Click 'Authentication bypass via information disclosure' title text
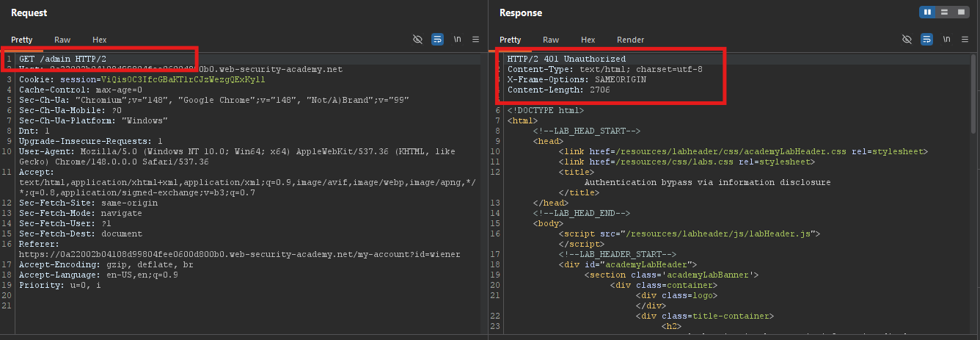The height and width of the screenshot is (340, 980). tap(708, 182)
